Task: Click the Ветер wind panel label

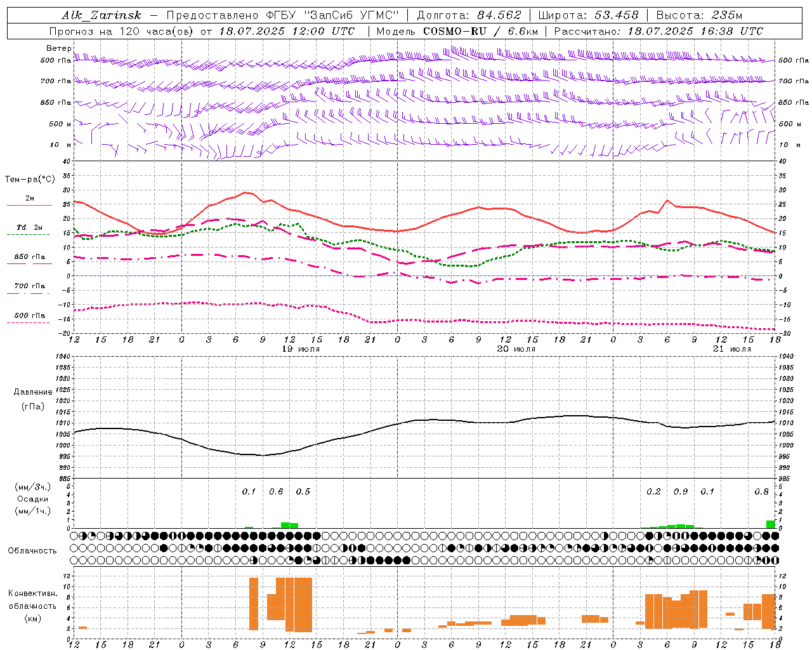Action: click(x=58, y=48)
